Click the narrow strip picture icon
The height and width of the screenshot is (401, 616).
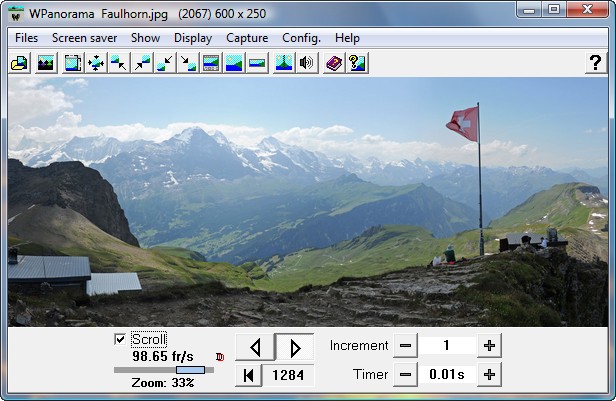(x=257, y=63)
